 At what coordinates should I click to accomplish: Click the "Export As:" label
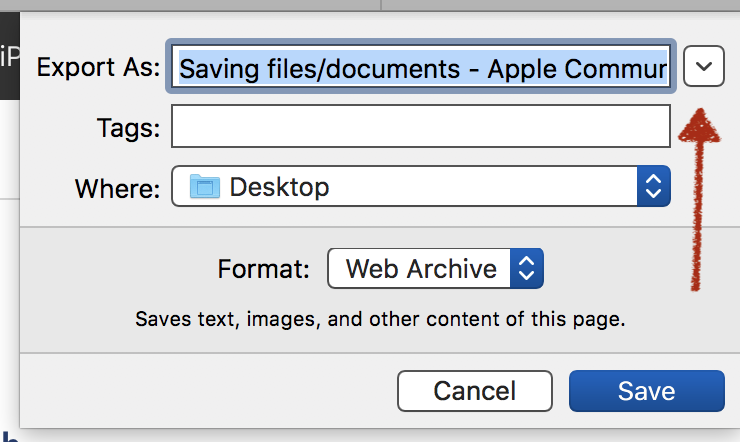97,68
